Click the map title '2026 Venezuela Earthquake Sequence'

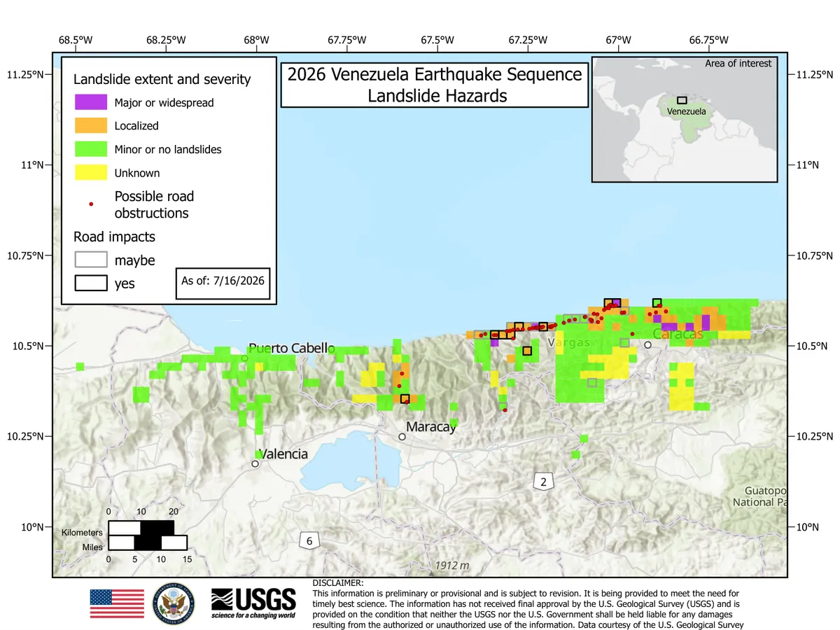click(x=435, y=74)
